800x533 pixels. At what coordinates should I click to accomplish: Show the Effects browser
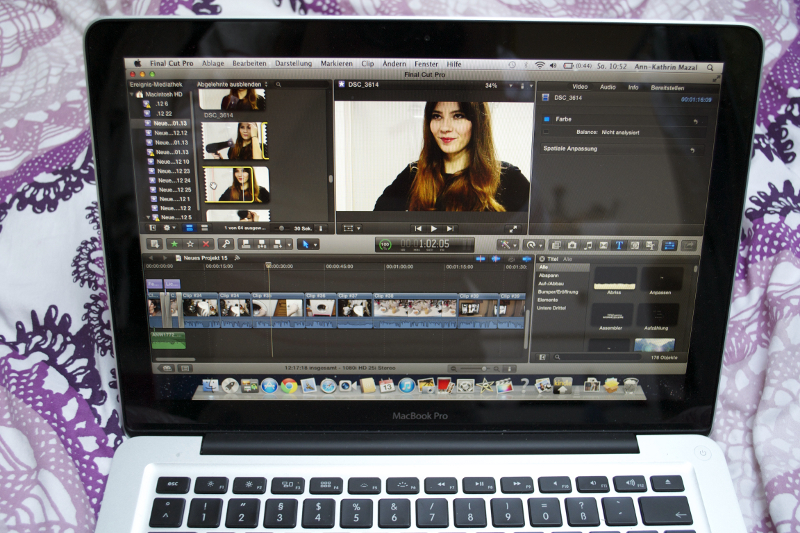pyautogui.click(x=556, y=245)
